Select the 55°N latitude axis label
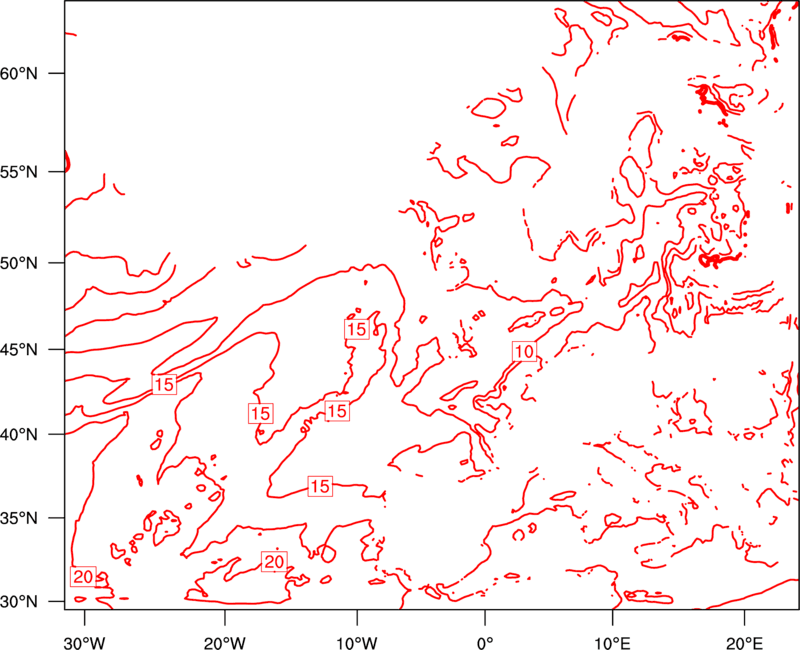Screen dimensions: 800x650 (19, 172)
